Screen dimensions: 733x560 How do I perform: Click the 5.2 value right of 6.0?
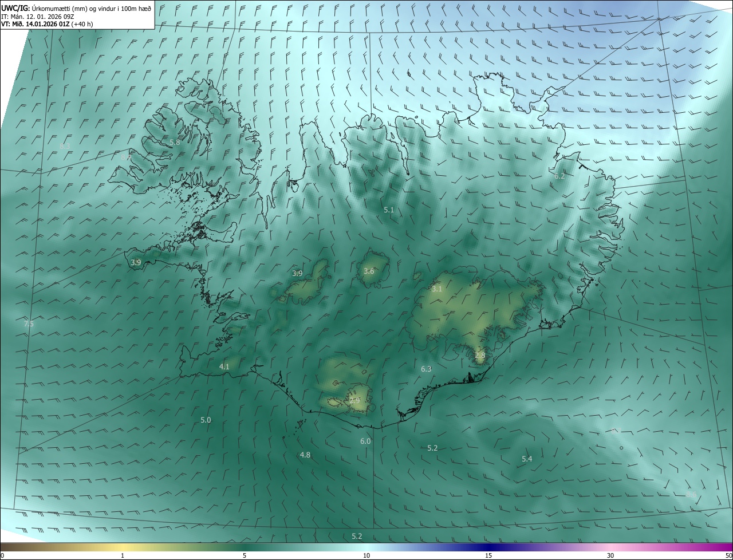pos(432,448)
